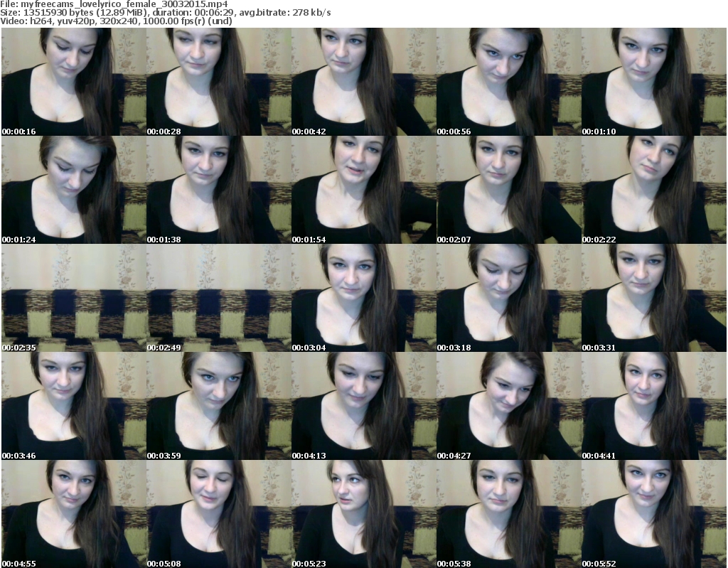The image size is (728, 568).
Task: Click the File name line in the header
Action: [x=114, y=4]
